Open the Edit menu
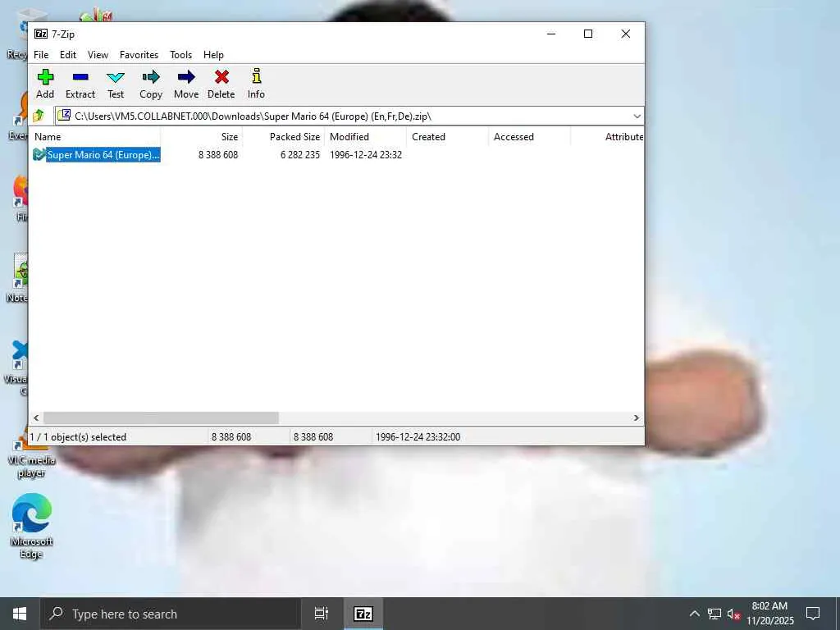 point(68,55)
